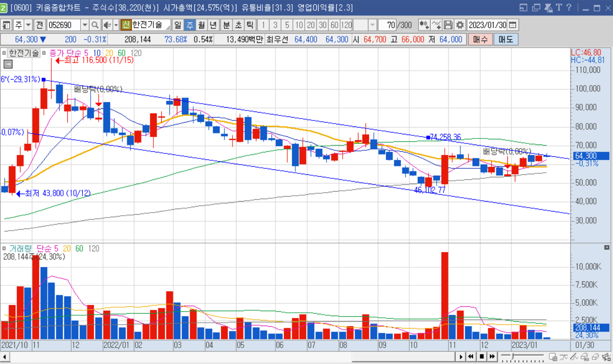Image resolution: width=613 pixels, height=364 pixels.
Task: Choose interval preset 1
Action: (x=263, y=25)
